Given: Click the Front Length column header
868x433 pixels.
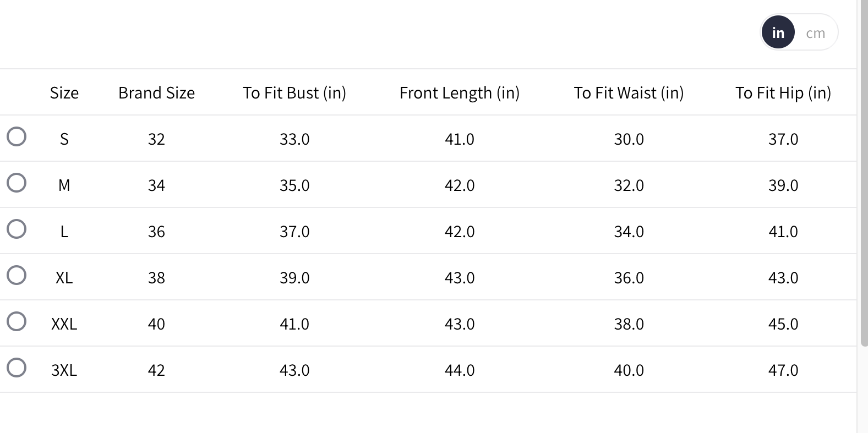Looking at the screenshot, I should click(x=460, y=93).
